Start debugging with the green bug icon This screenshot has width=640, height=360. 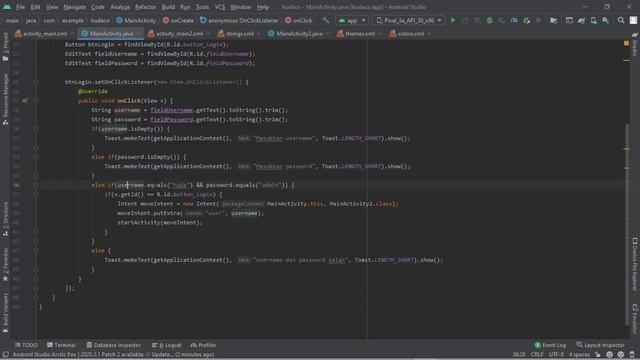pos(489,20)
